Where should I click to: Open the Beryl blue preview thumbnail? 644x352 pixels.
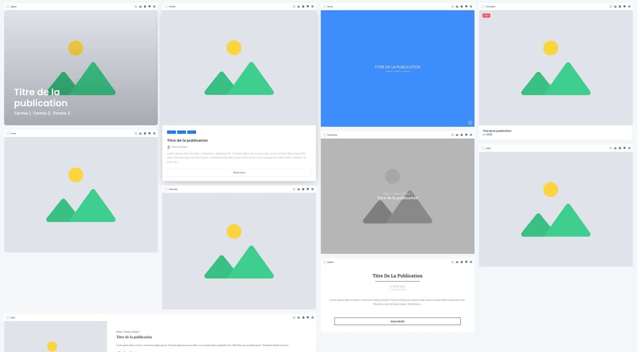(397, 67)
